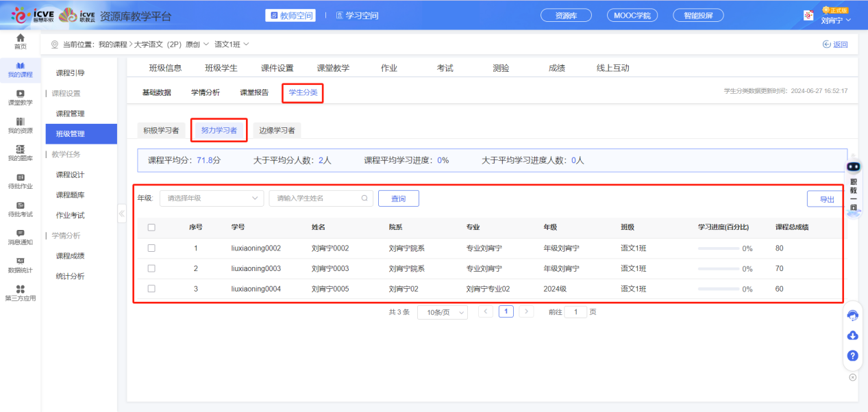Image resolution: width=868 pixels, height=412 pixels.
Task: Select the 数据统计 statistics icon
Action: point(21,263)
